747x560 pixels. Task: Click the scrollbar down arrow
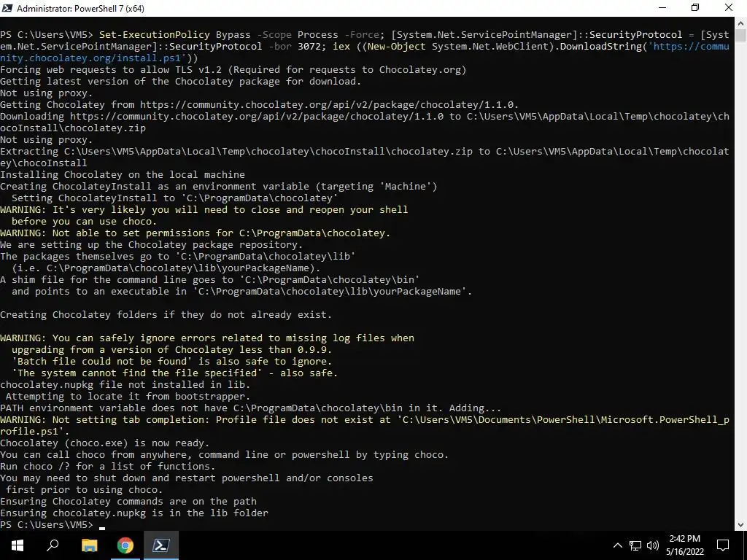tap(741, 525)
